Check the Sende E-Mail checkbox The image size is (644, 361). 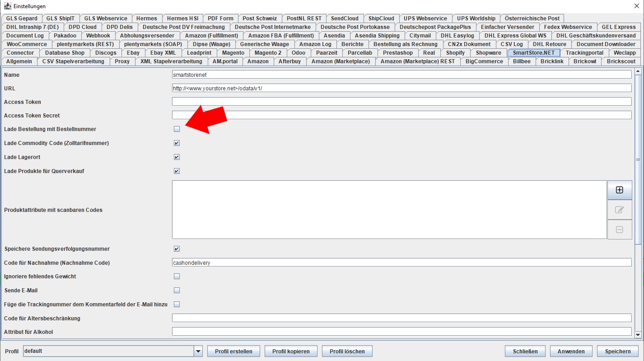click(177, 291)
